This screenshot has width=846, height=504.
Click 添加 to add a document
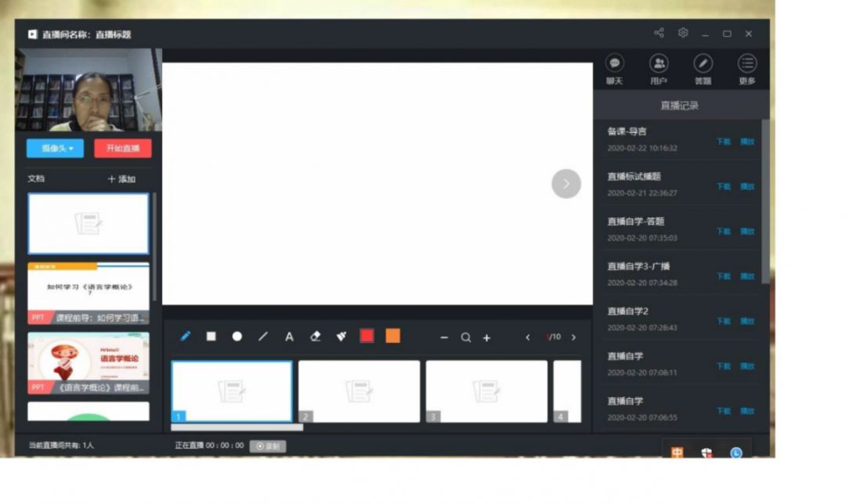click(x=121, y=179)
